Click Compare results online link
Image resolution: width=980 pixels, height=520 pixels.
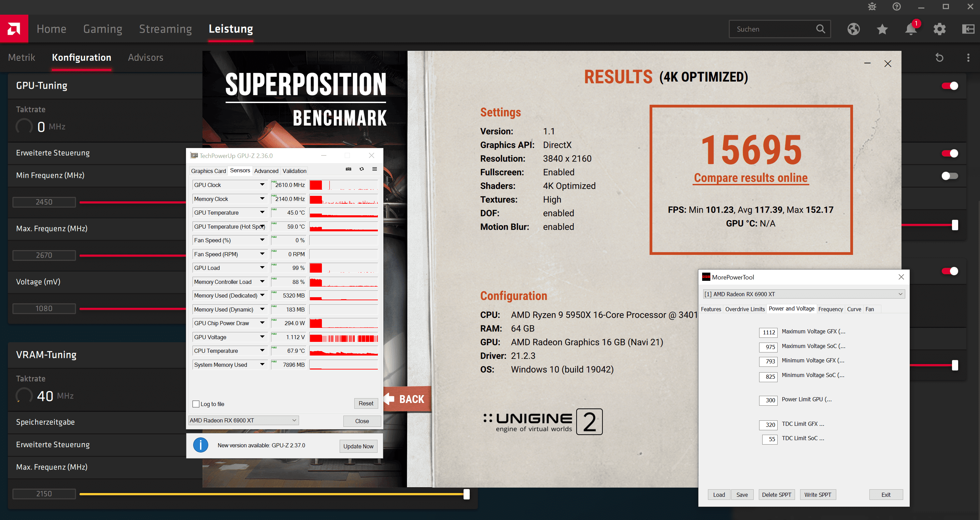751,178
